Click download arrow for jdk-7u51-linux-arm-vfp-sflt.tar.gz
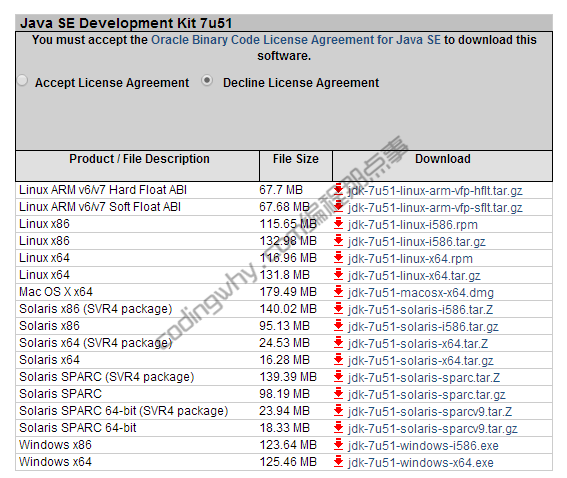Viewport: 567px width, 478px height. click(338, 206)
